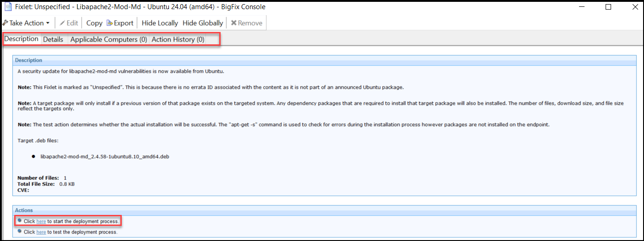Open the Applicable Computers (0) tab
Screen dimensions: 644x241
pos(108,39)
